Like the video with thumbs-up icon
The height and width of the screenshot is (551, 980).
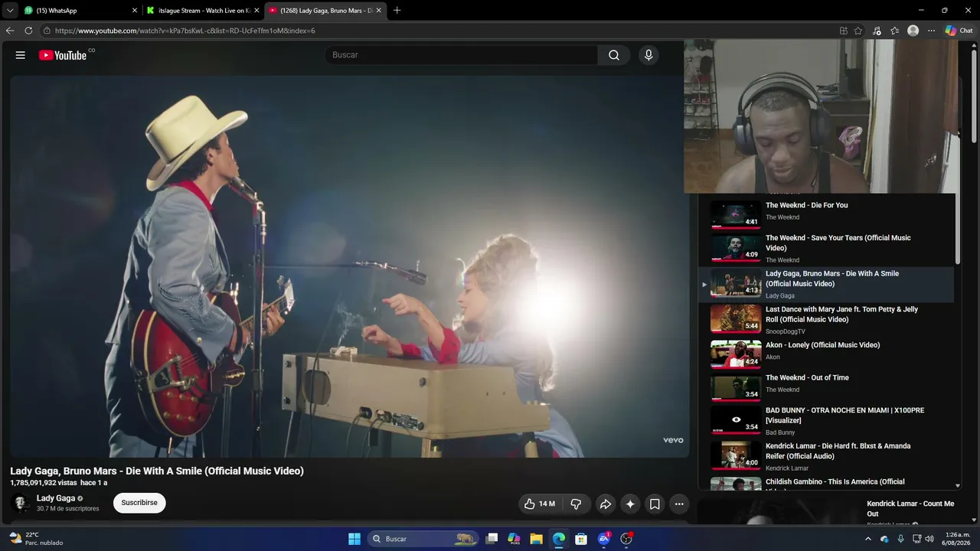[539, 504]
